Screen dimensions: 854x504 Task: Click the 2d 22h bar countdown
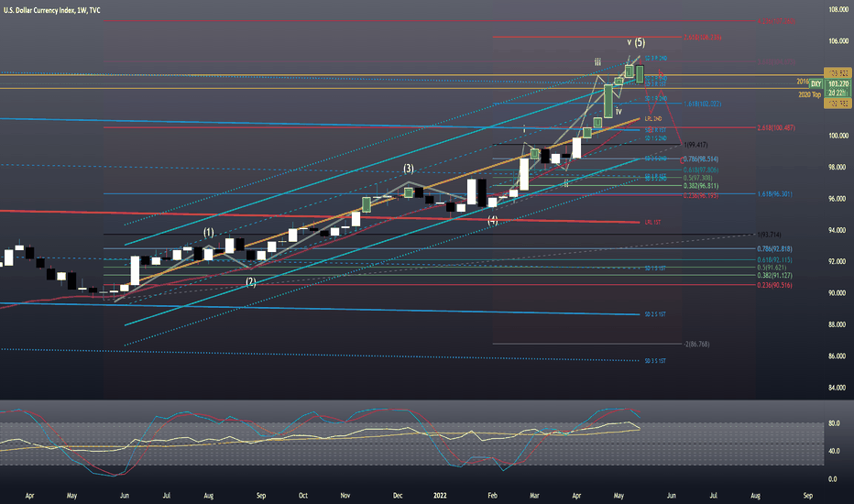click(x=837, y=93)
